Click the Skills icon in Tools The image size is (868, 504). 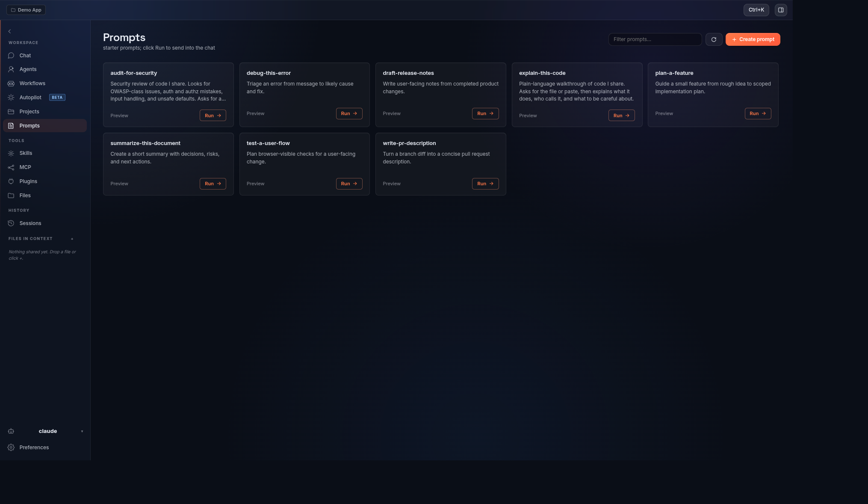[x=11, y=153]
